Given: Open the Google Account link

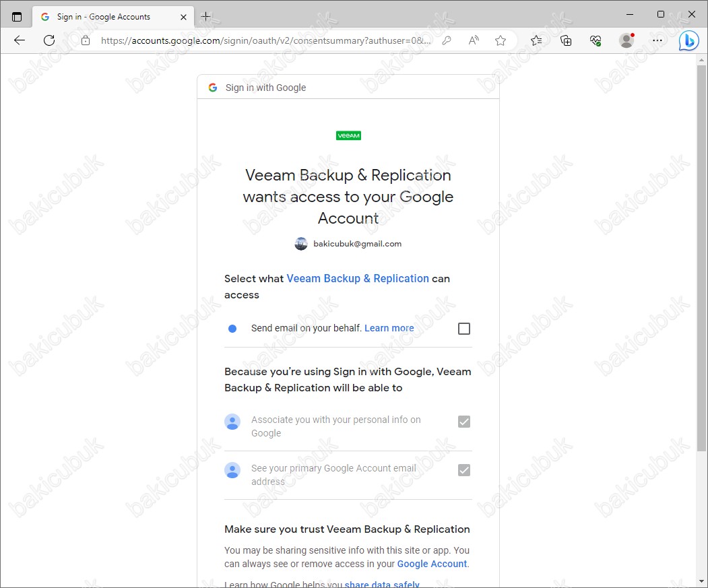Looking at the screenshot, I should [432, 564].
